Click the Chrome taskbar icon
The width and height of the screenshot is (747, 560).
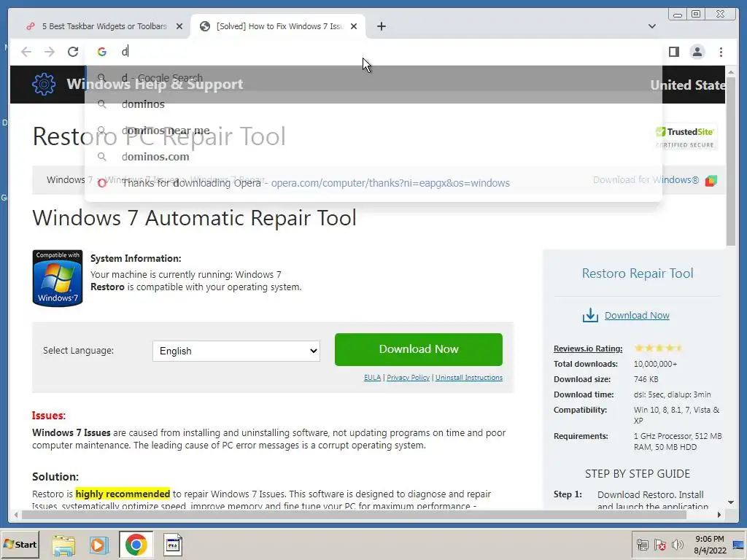[x=136, y=545]
